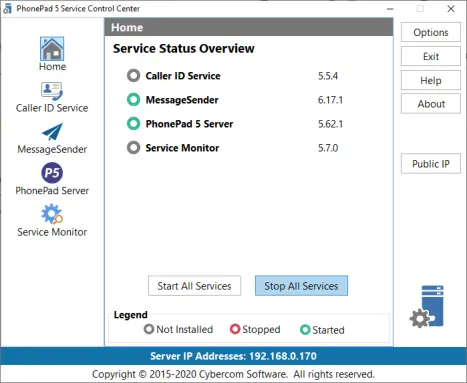The width and height of the screenshot is (467, 383).
Task: Show the Public IP
Action: point(431,164)
